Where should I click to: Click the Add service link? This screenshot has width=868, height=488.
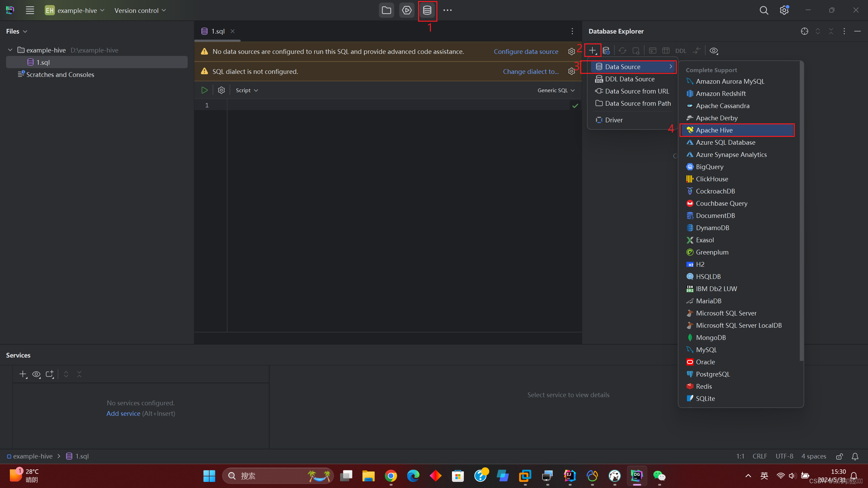(123, 413)
